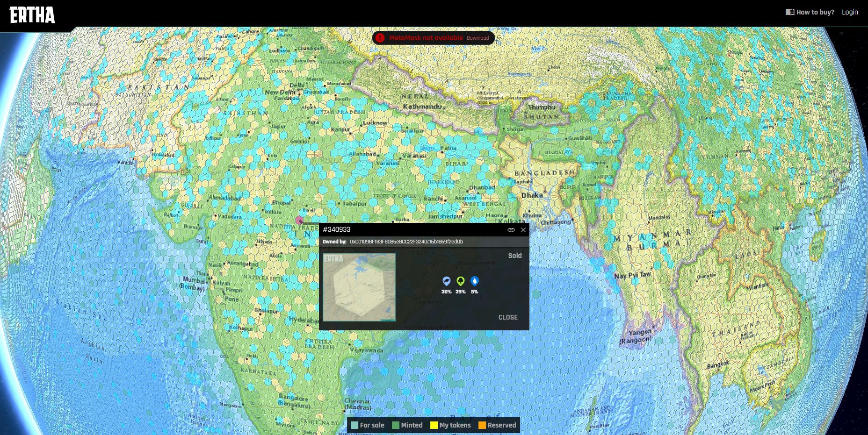
Task: Click the Reserved legend label
Action: pos(502,425)
